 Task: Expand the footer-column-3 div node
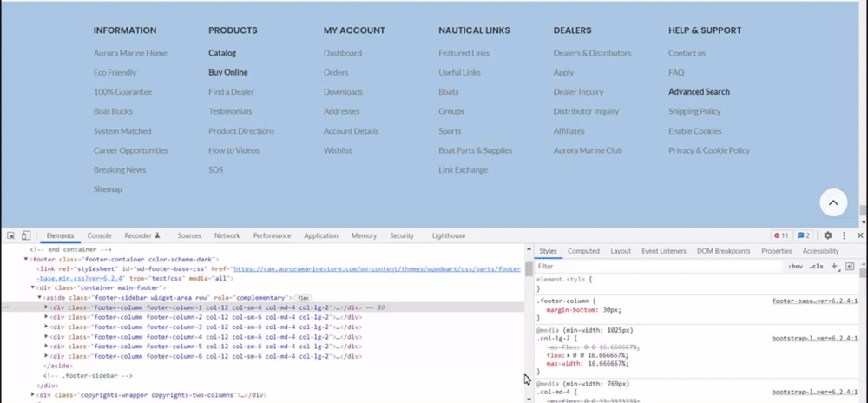pos(47,327)
